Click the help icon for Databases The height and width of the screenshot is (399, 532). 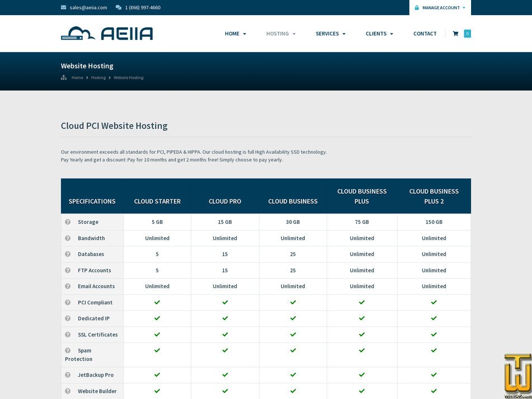coord(68,254)
